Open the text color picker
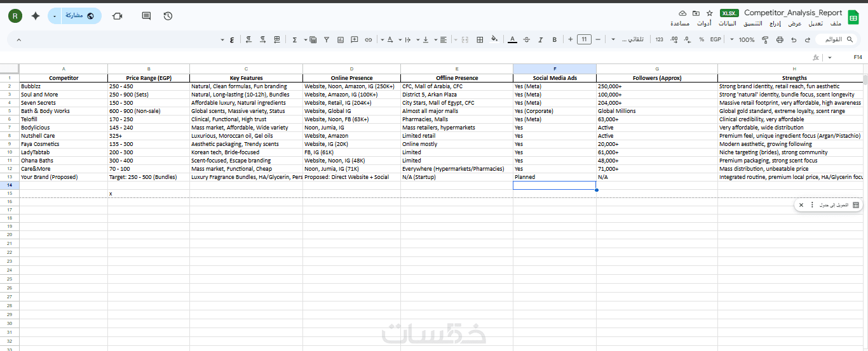 512,39
